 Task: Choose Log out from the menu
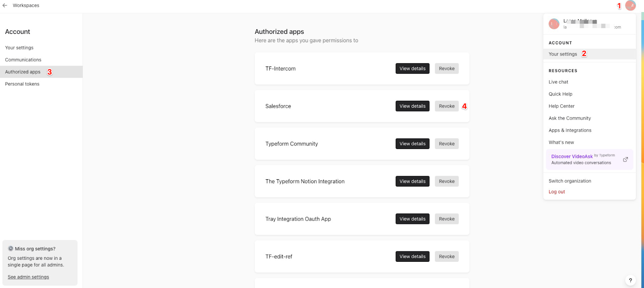coord(557,192)
